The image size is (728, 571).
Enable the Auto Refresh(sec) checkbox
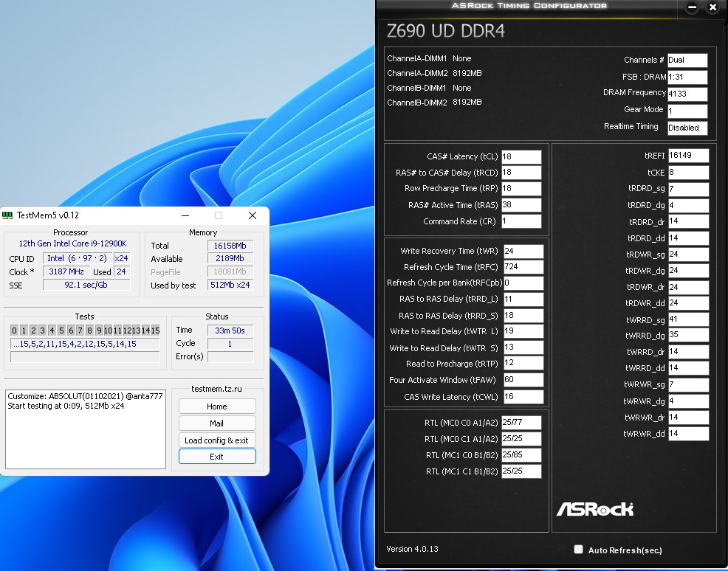click(578, 549)
